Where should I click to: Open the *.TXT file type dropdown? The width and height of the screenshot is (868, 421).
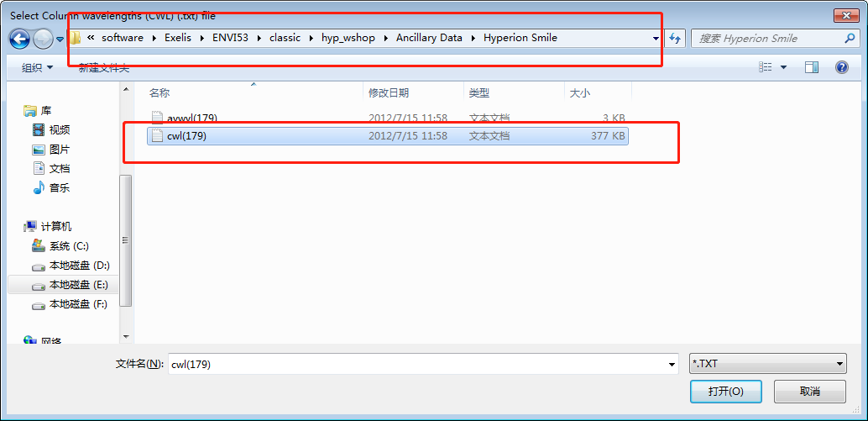(768, 364)
